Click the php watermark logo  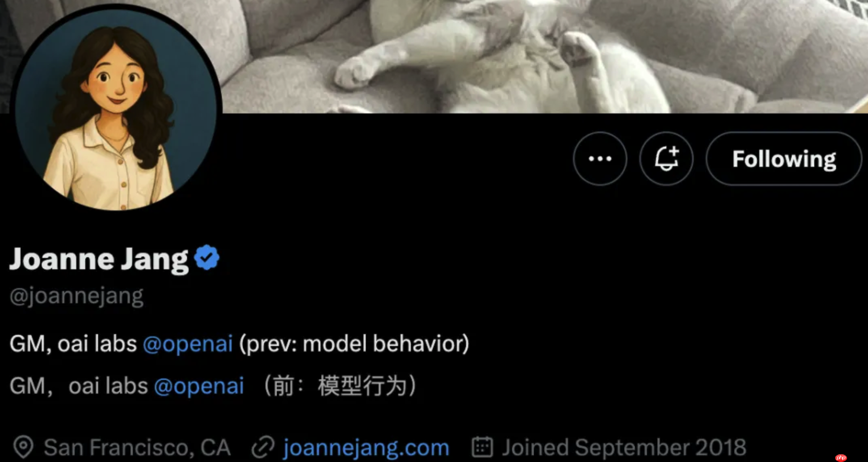[x=841, y=458]
